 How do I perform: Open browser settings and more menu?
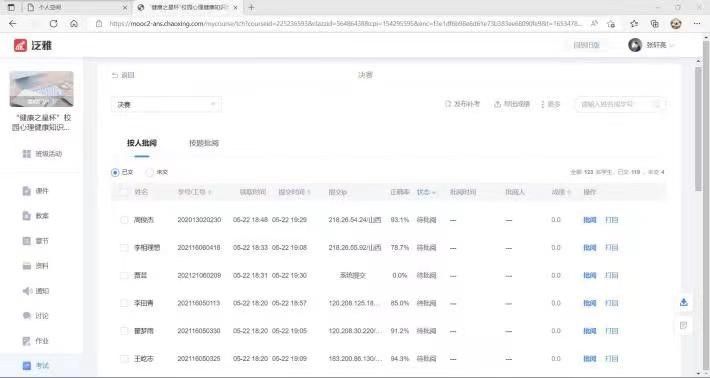point(697,24)
